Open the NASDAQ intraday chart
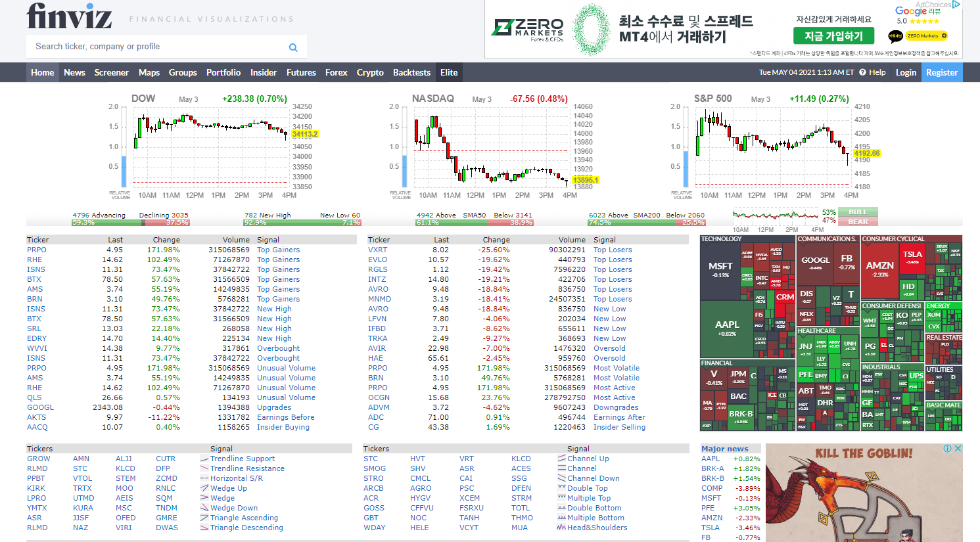980x542 pixels. coord(493,146)
